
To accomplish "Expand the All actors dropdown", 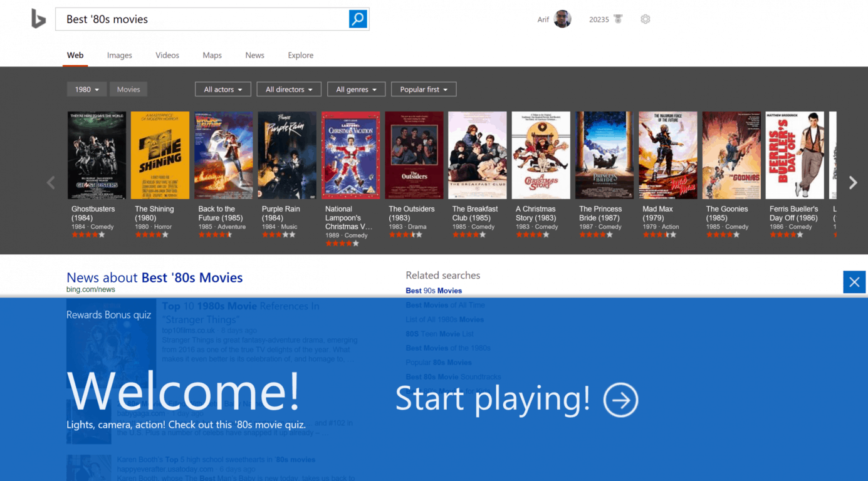I will click(x=223, y=90).
